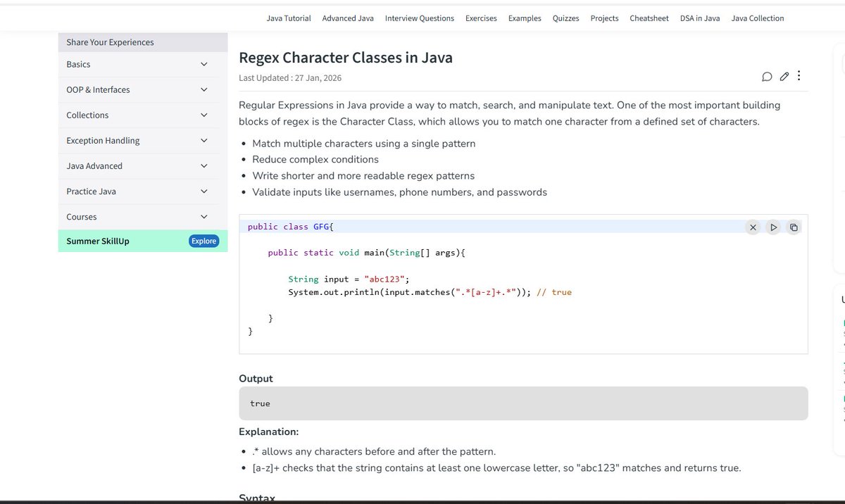Click the Regex Character Classes in Java heading
This screenshot has width=845, height=504.
click(x=346, y=58)
